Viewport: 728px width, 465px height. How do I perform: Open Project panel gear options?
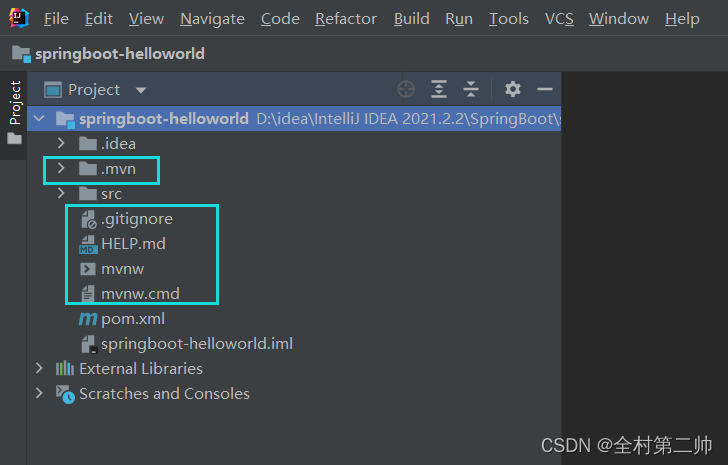(513, 89)
